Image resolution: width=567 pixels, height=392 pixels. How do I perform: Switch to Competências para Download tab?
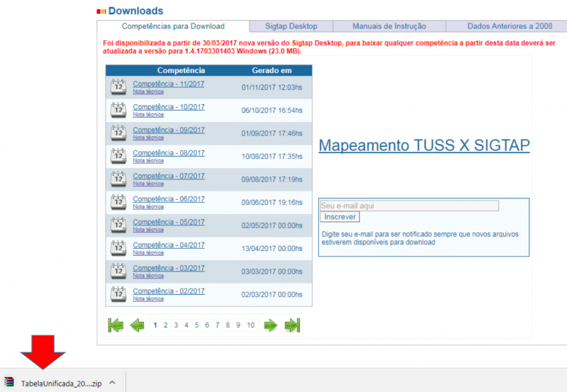(x=173, y=26)
